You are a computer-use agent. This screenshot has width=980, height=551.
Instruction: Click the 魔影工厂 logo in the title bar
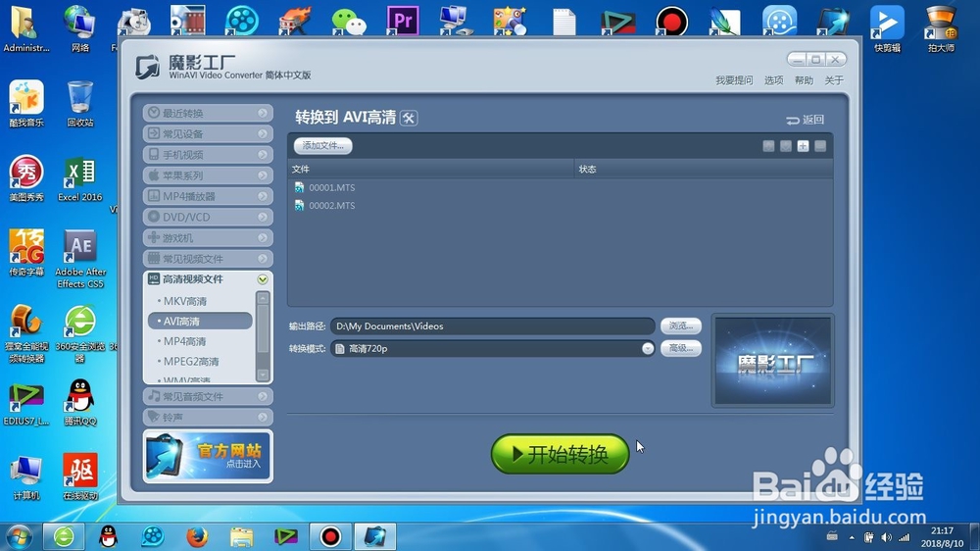(148, 67)
